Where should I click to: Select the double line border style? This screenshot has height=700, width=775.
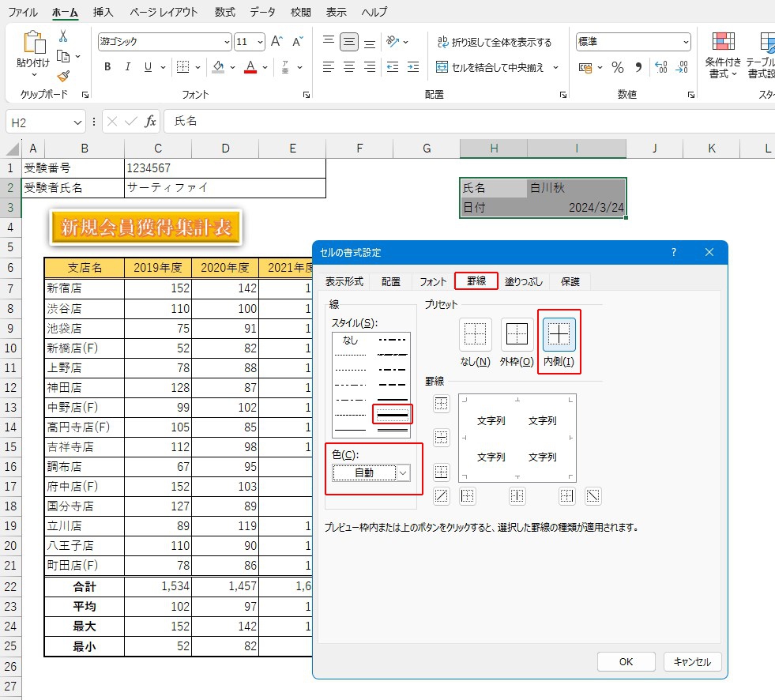tap(393, 430)
